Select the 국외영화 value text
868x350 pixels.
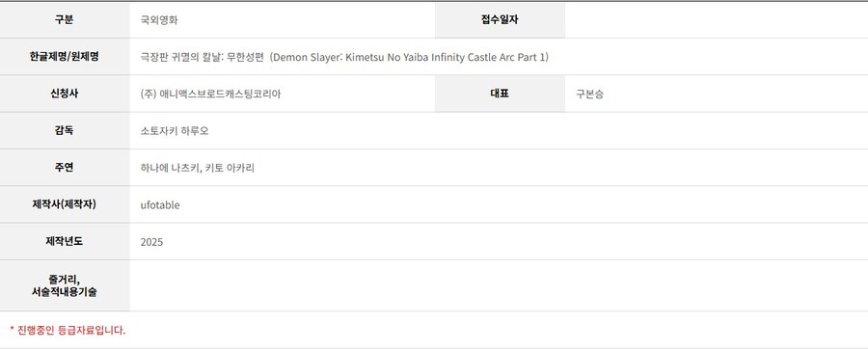coord(159,20)
